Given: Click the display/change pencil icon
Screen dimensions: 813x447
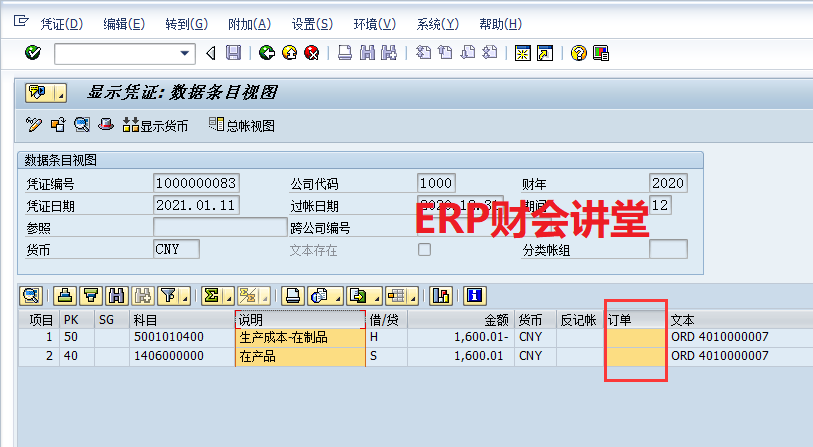Looking at the screenshot, I should click(34, 125).
